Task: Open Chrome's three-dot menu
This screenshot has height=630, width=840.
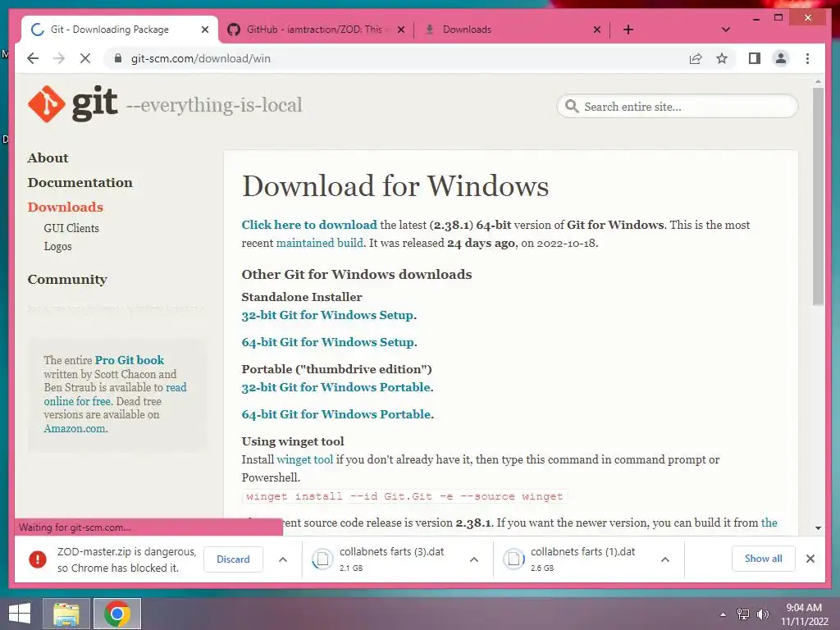Action: [x=807, y=58]
